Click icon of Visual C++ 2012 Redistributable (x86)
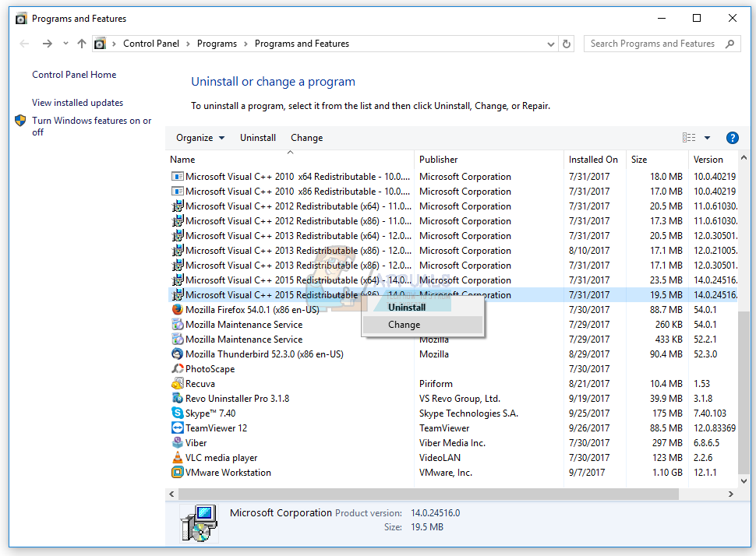The height and width of the screenshot is (556, 756). pyautogui.click(x=178, y=220)
